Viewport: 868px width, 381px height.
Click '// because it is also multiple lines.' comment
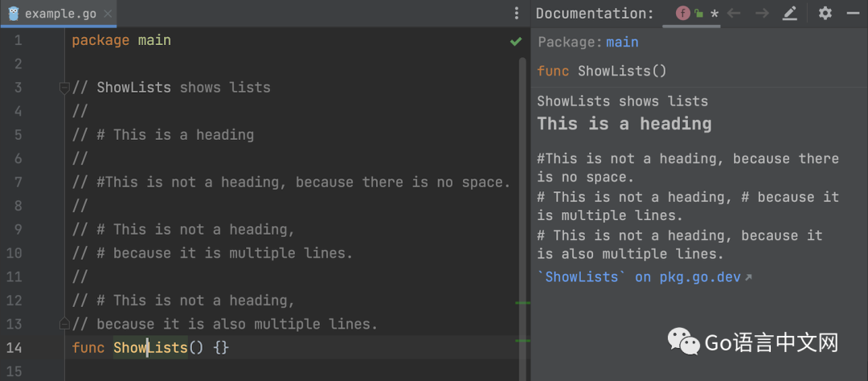pyautogui.click(x=225, y=324)
